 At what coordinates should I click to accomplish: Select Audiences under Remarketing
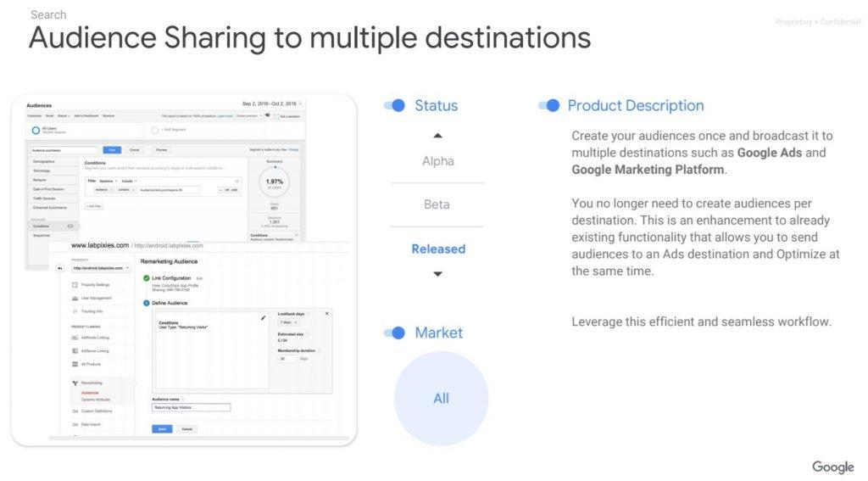click(x=90, y=393)
